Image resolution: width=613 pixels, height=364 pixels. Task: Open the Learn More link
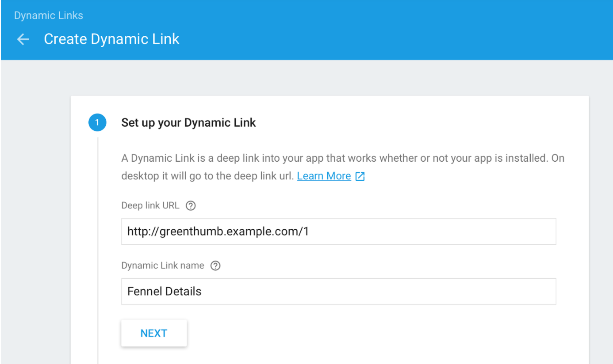click(324, 176)
